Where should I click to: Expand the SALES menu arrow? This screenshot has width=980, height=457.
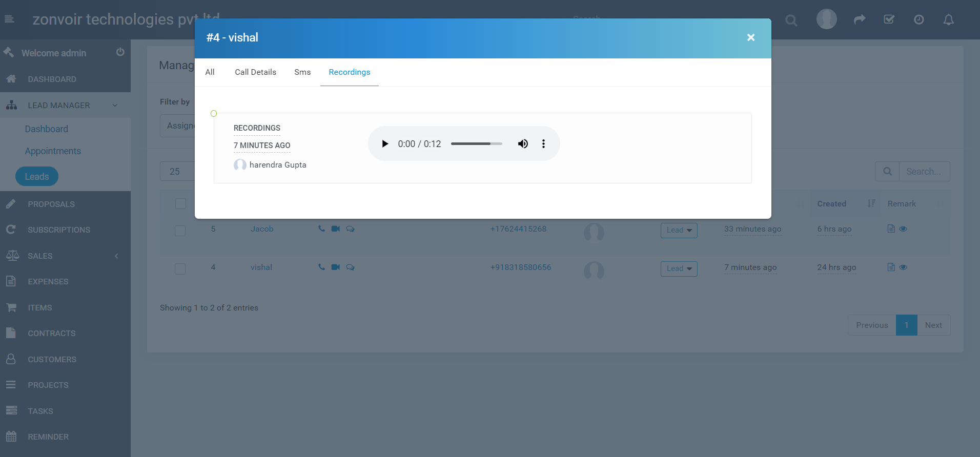click(116, 256)
